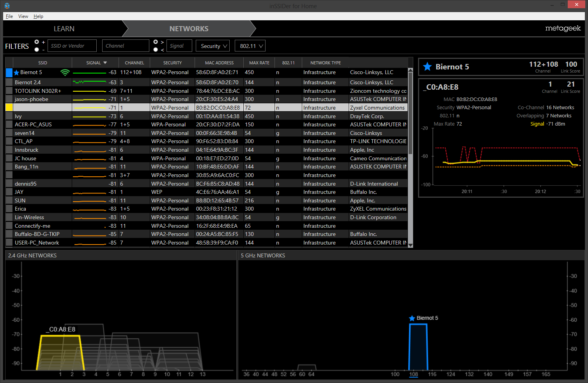Image resolution: width=588 pixels, height=383 pixels.
Task: Select the Ivy network row
Action: pos(207,116)
